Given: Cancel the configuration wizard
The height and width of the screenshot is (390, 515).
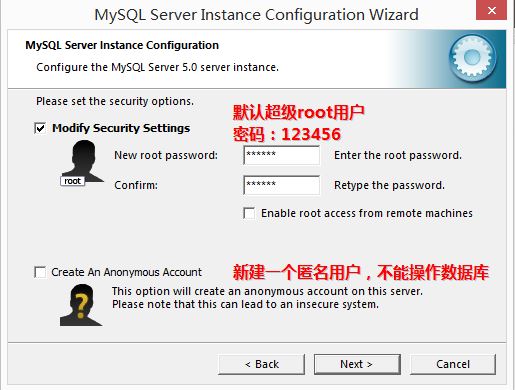Looking at the screenshot, I should pos(453,364).
